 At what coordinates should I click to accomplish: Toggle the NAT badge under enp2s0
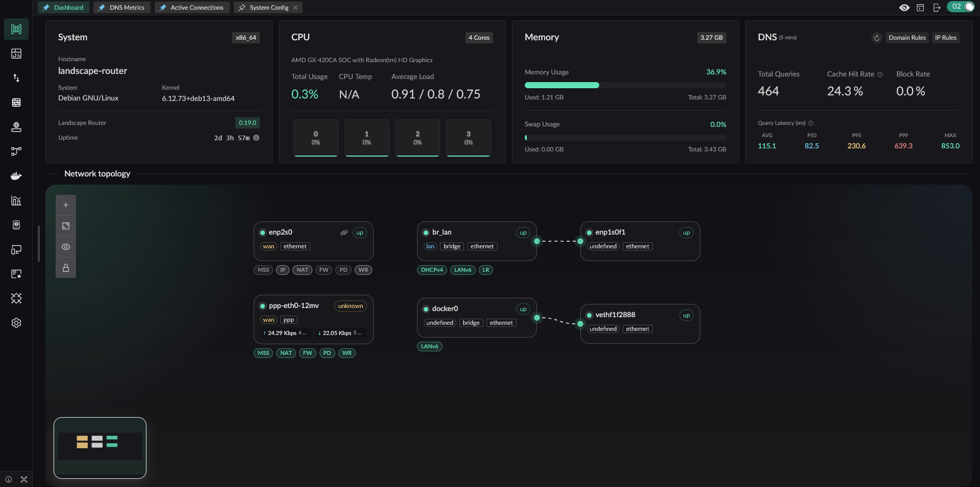pyautogui.click(x=302, y=270)
